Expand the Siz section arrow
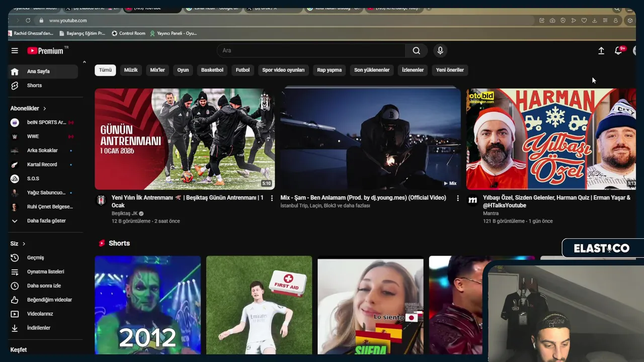Screen dimensions: 644x362 point(24,244)
